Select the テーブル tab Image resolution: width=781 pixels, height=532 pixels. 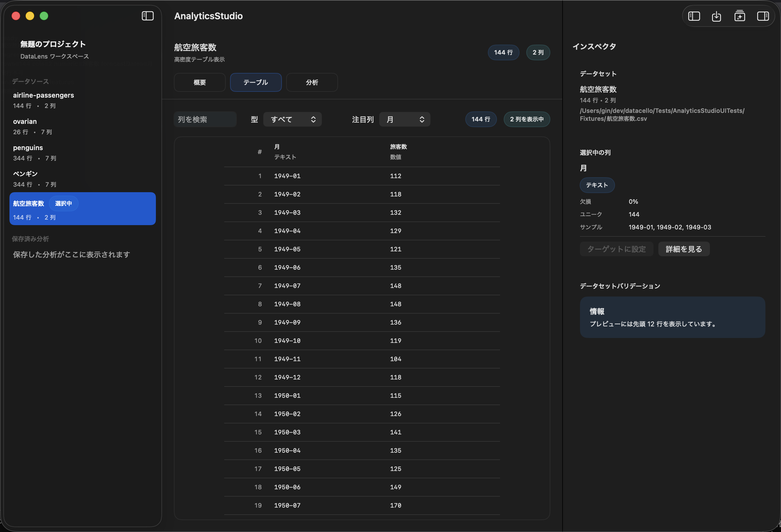pos(256,82)
